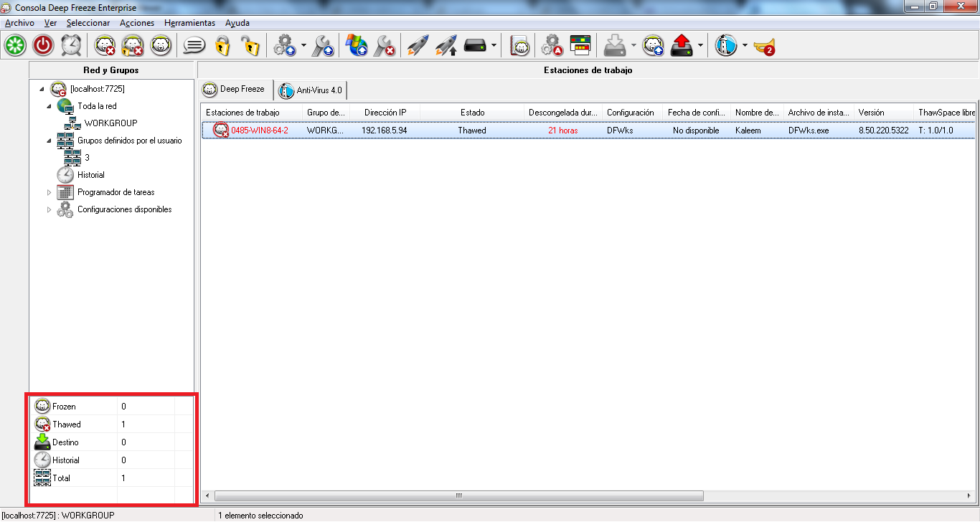The width and height of the screenshot is (980, 522).
Task: Sort by Estaciones de trabajo column header
Action: pyautogui.click(x=251, y=113)
